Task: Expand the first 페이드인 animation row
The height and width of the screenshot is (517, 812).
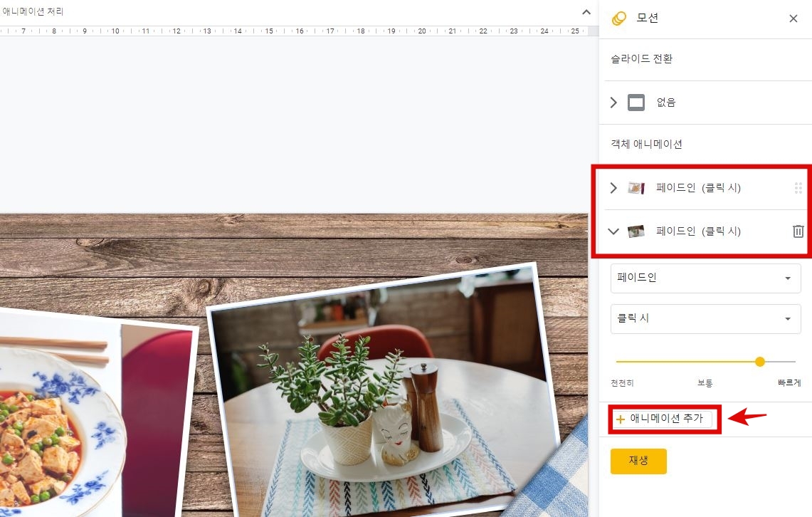Action: coord(613,187)
